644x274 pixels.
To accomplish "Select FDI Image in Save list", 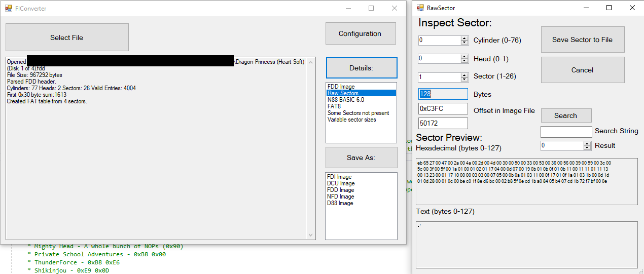I will pyautogui.click(x=339, y=177).
